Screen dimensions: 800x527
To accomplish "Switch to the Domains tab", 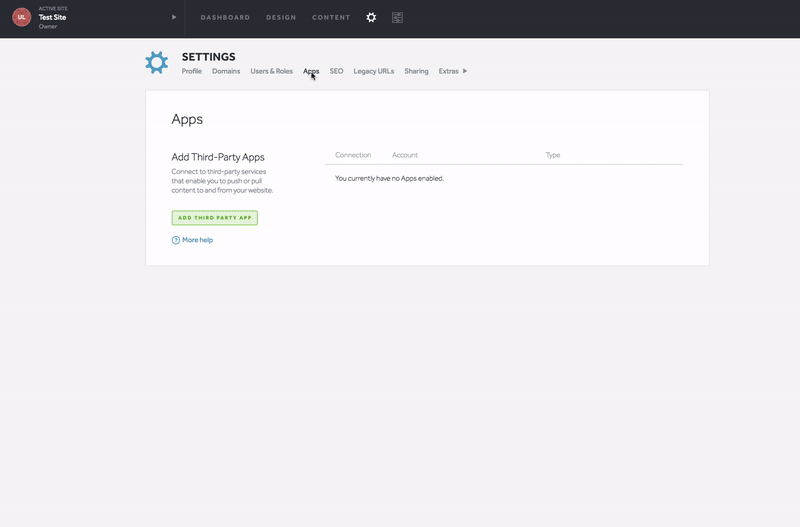I will 226,71.
